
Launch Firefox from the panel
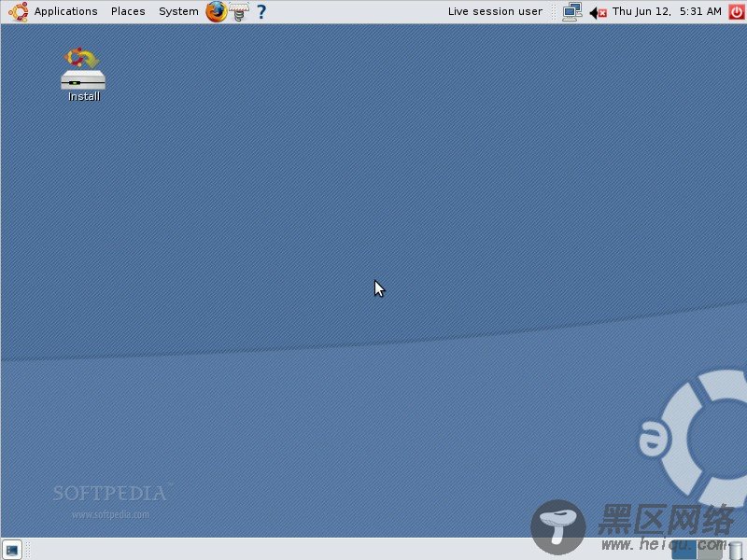pos(216,11)
